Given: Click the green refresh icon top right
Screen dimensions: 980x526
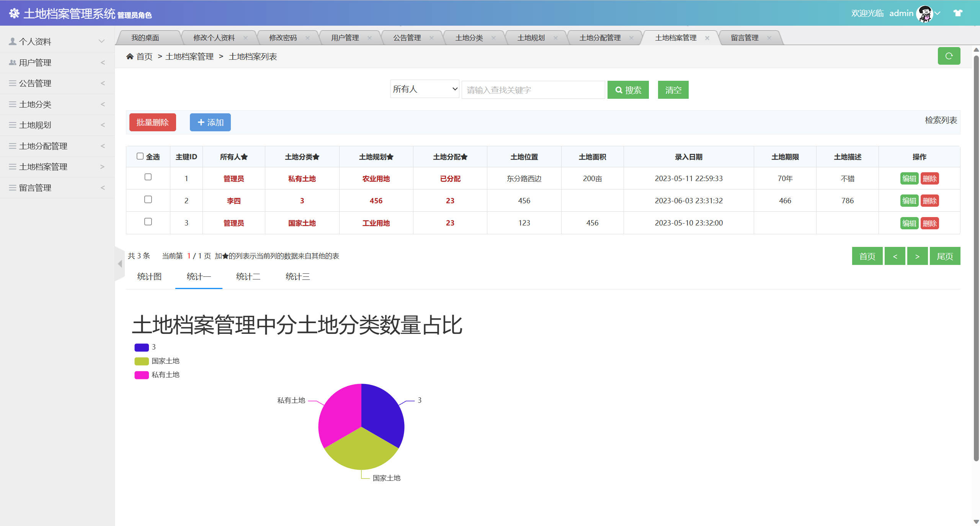Looking at the screenshot, I should tap(949, 56).
